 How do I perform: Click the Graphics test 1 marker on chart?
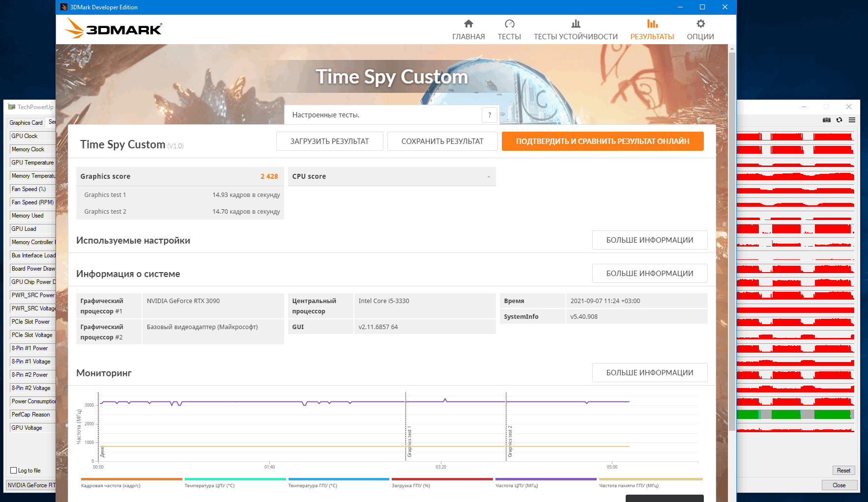(409, 442)
